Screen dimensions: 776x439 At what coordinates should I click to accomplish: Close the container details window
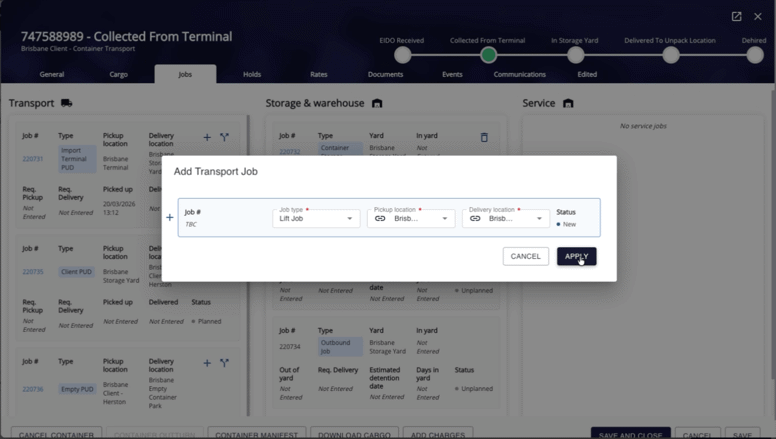pyautogui.click(x=758, y=16)
